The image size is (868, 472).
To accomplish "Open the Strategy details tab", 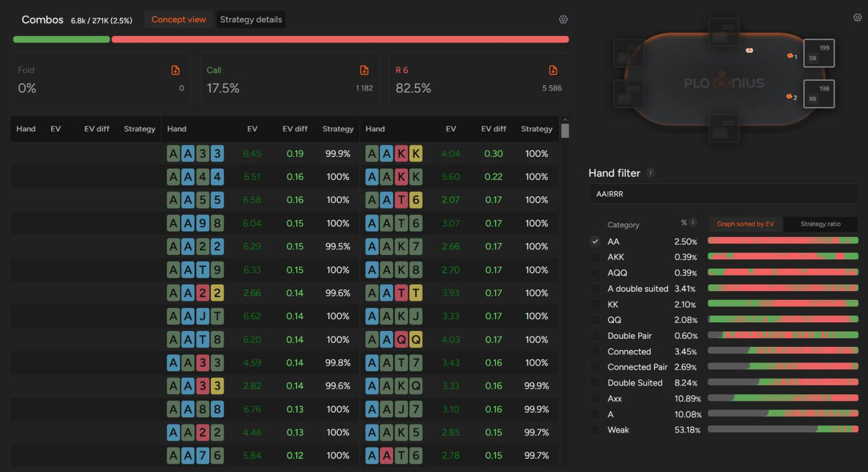I will 251,20.
